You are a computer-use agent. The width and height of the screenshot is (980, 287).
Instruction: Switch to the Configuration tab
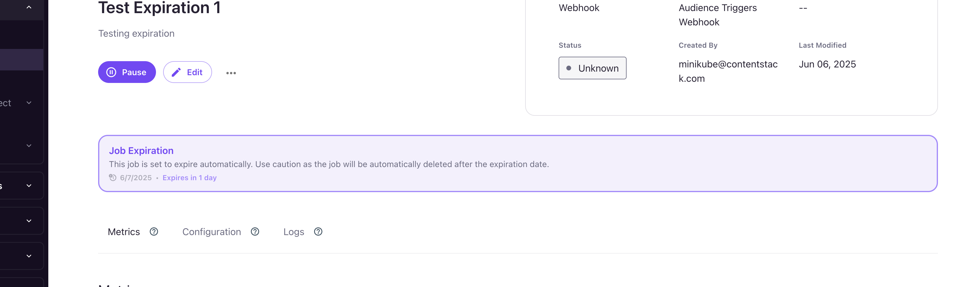coord(211,232)
